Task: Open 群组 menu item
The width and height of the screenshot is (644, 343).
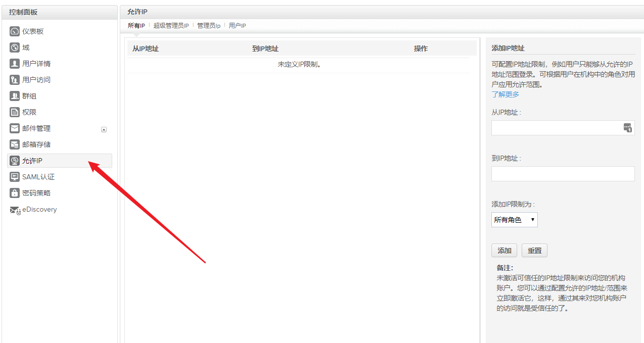Action: [29, 96]
